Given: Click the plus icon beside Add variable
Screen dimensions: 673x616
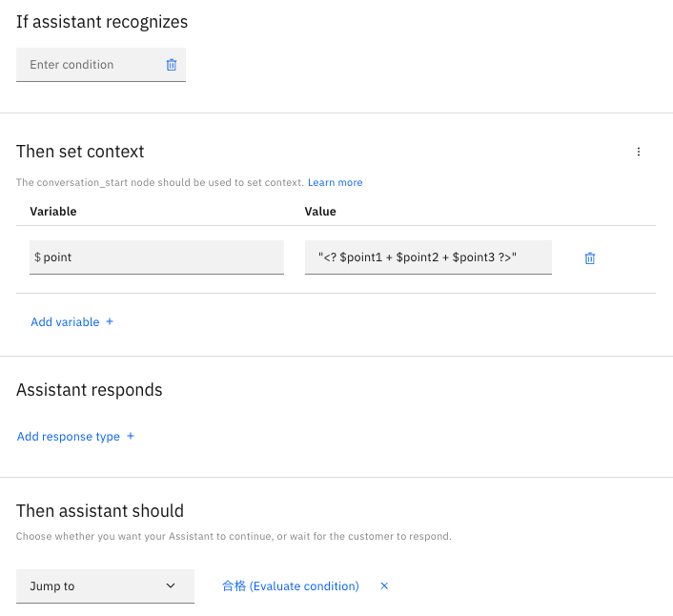Looking at the screenshot, I should [x=110, y=322].
